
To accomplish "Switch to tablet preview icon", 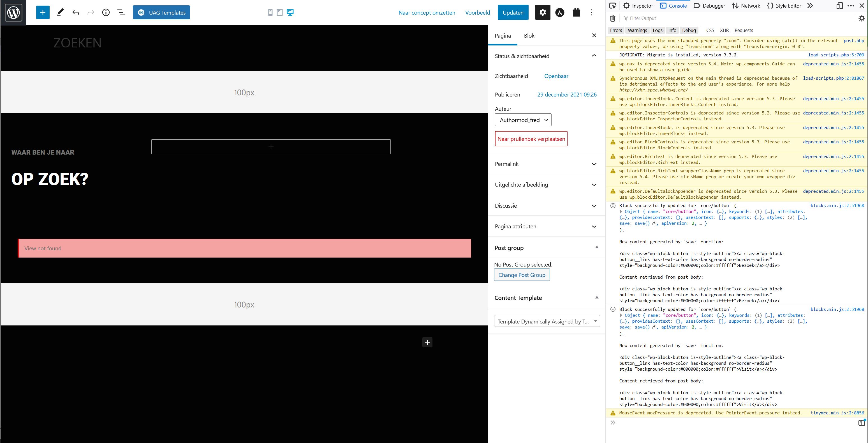I will (x=280, y=12).
